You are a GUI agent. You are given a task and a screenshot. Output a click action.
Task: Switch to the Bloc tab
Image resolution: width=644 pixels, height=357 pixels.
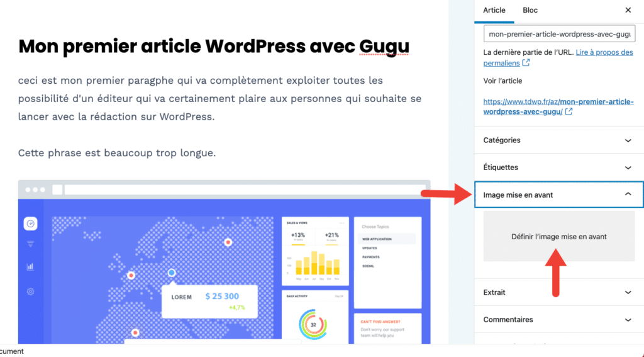[x=530, y=10]
